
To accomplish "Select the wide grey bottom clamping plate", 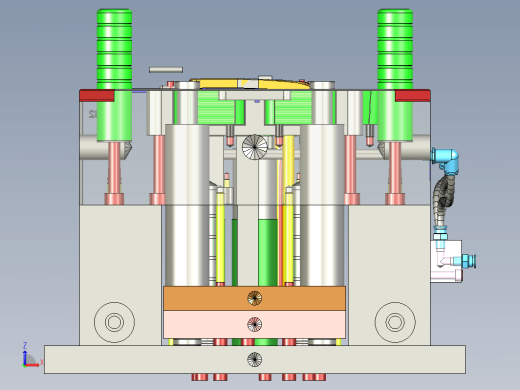I will tap(255, 359).
